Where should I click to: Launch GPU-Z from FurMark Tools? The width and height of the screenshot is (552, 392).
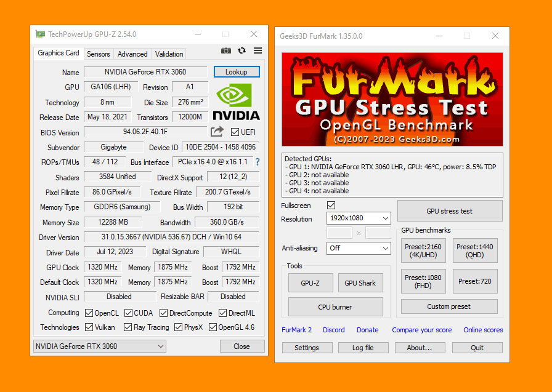(310, 283)
